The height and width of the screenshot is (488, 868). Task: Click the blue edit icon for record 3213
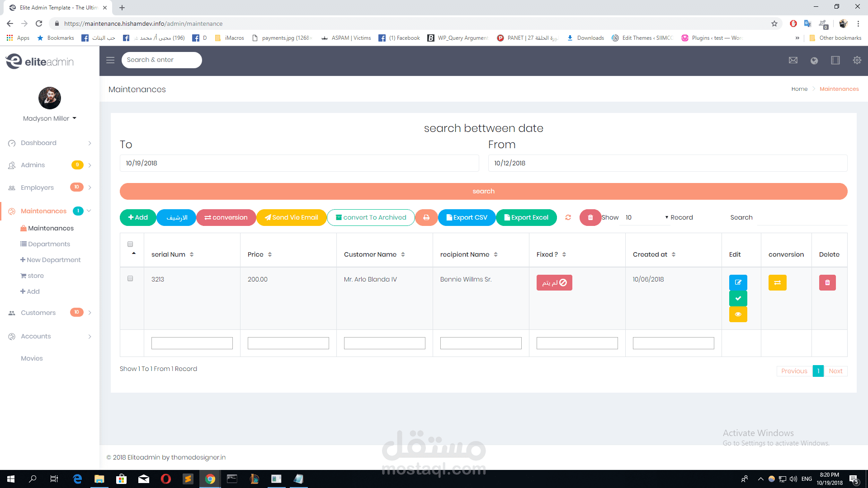(738, 282)
